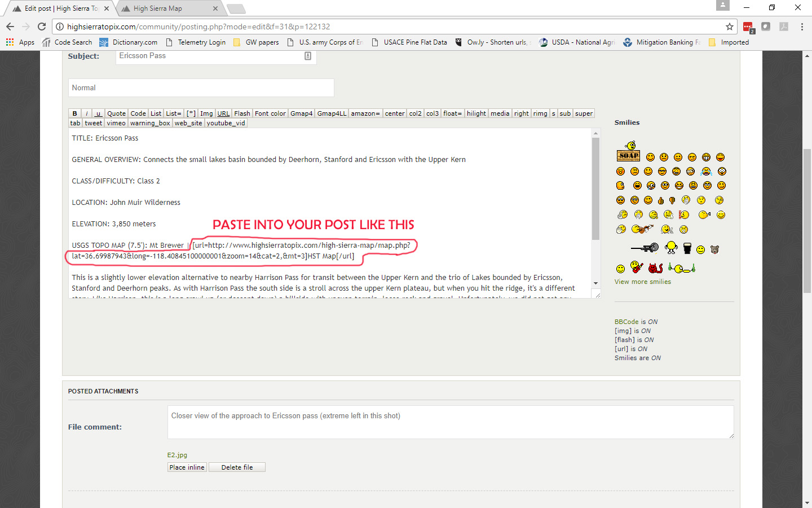Open the Dictionary.com bookmark
This screenshot has width=812, height=508.
(129, 42)
